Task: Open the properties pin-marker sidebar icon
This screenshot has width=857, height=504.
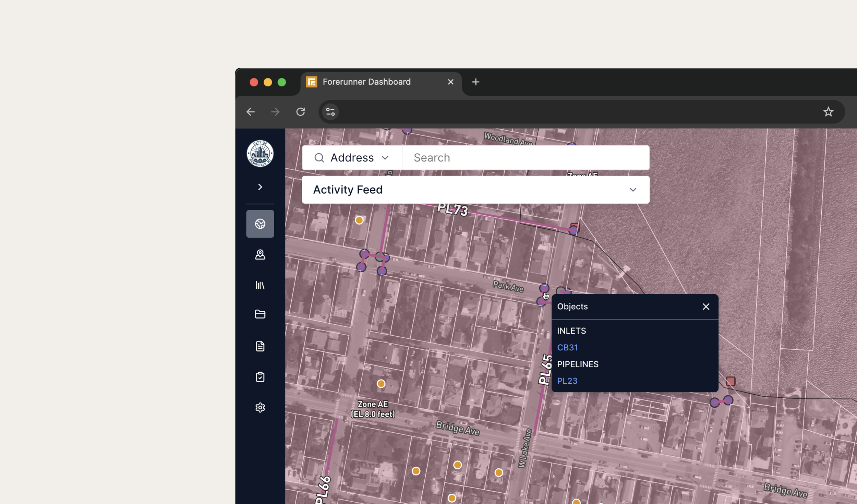Action: (x=260, y=254)
